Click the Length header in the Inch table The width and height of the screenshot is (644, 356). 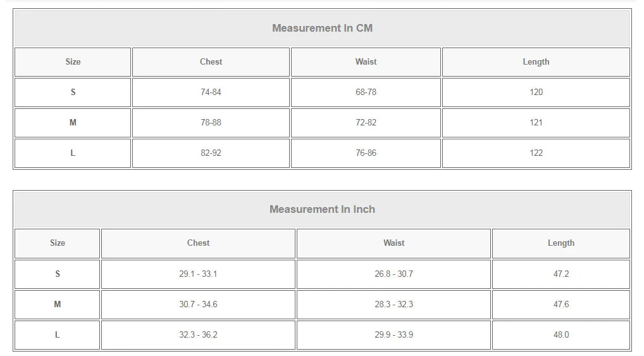coord(561,243)
